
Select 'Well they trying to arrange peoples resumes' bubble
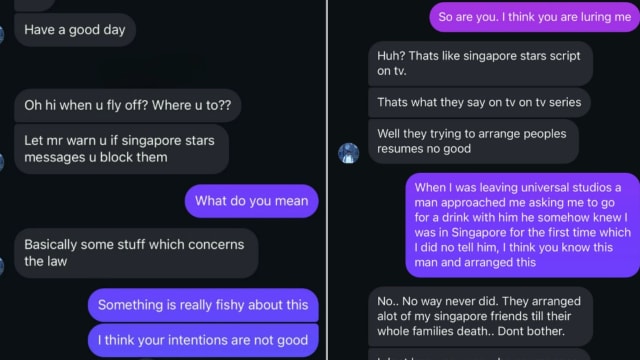(473, 141)
